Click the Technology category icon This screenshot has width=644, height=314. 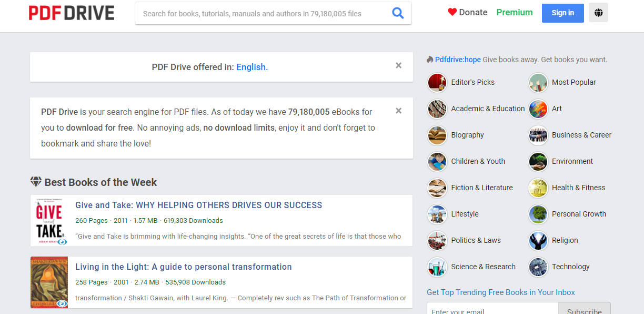(x=538, y=267)
